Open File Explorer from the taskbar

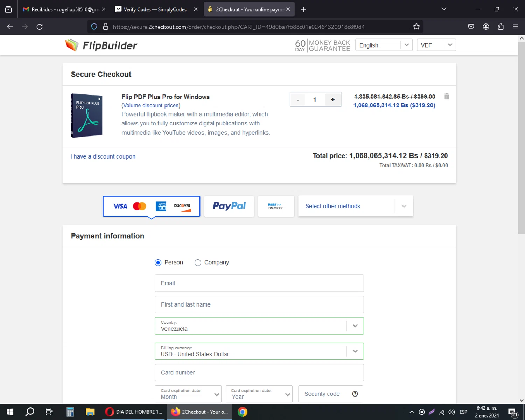(90, 412)
